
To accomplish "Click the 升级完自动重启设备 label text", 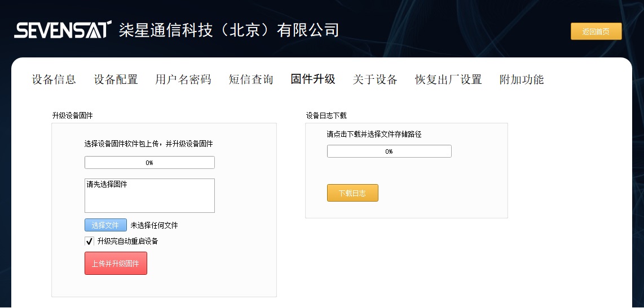I will click(127, 241).
